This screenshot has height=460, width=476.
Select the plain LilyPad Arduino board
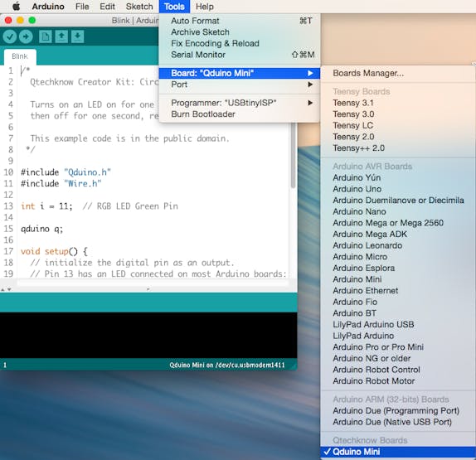[x=398, y=336]
